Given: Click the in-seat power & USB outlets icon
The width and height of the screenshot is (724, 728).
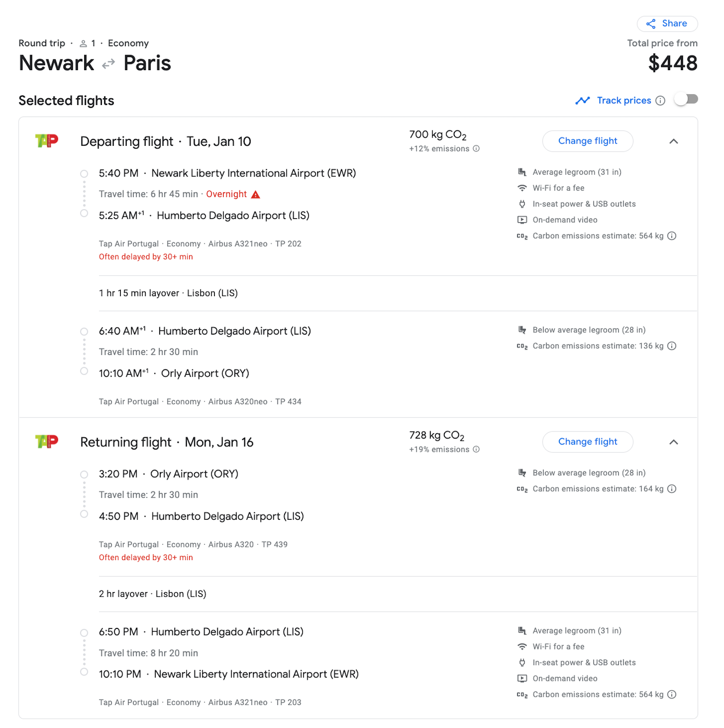Looking at the screenshot, I should pyautogui.click(x=522, y=204).
